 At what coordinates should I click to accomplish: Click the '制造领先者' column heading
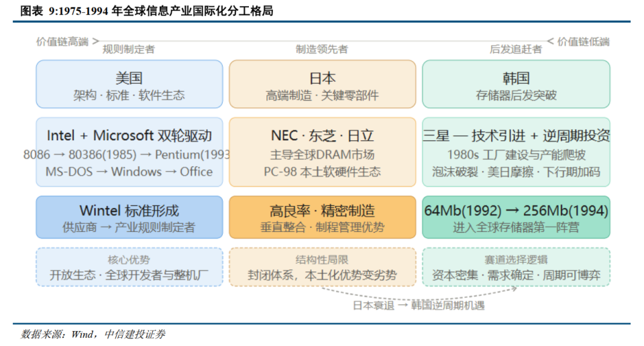(x=322, y=50)
